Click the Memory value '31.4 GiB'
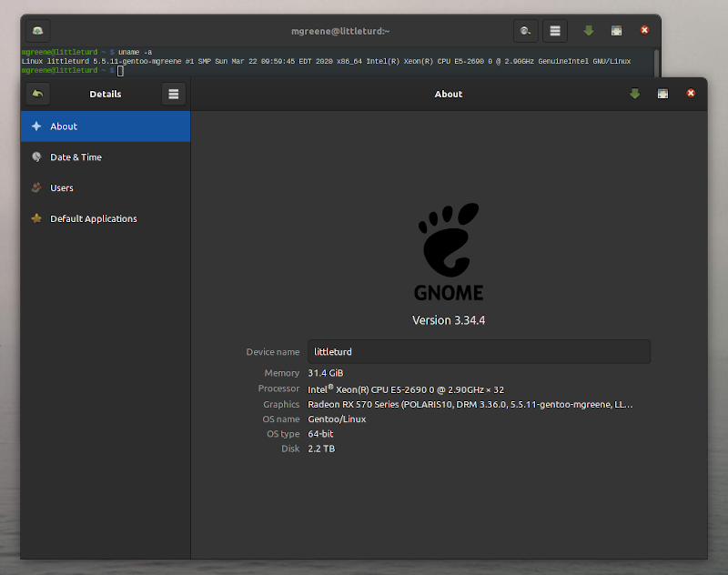 click(326, 373)
